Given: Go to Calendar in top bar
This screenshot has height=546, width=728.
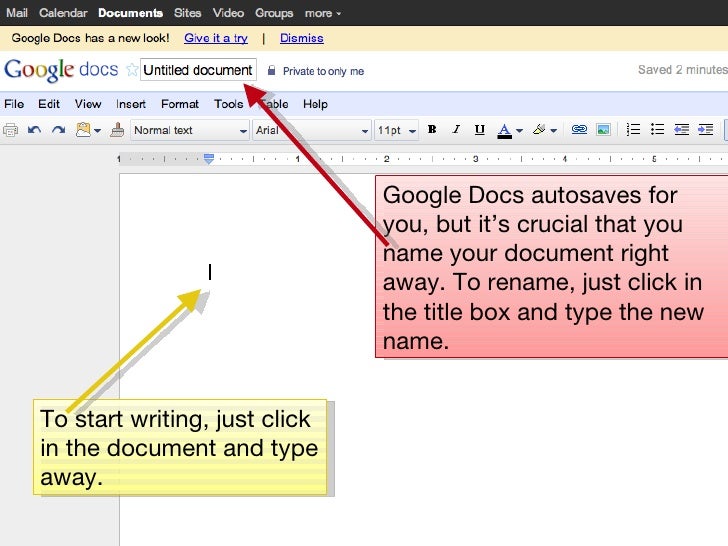Looking at the screenshot, I should pyautogui.click(x=63, y=13).
